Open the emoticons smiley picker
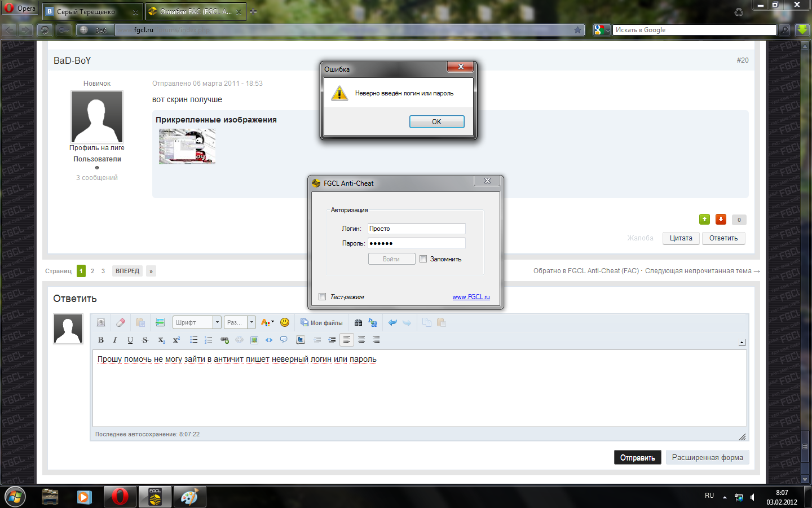This screenshot has width=812, height=508. [x=285, y=322]
